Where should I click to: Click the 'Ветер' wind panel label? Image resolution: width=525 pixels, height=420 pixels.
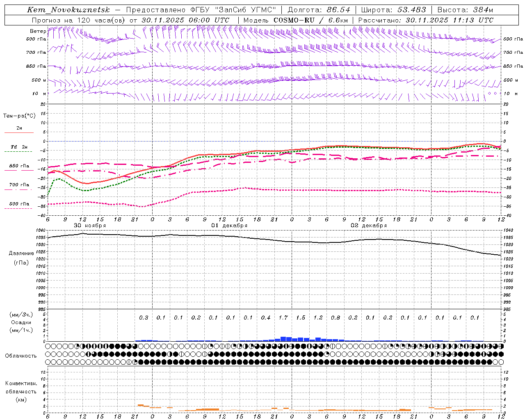click(x=38, y=31)
